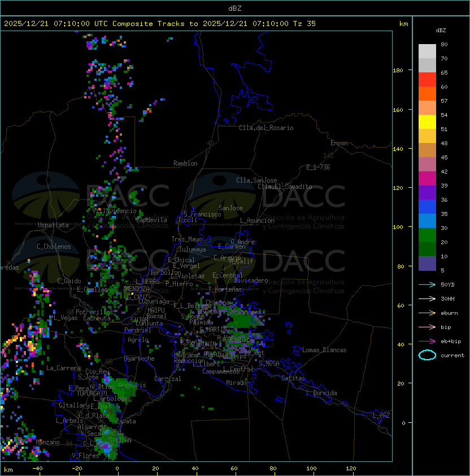Click the 'Clla.SanJose' map label
Screen dimensions: 470x476
click(x=256, y=180)
